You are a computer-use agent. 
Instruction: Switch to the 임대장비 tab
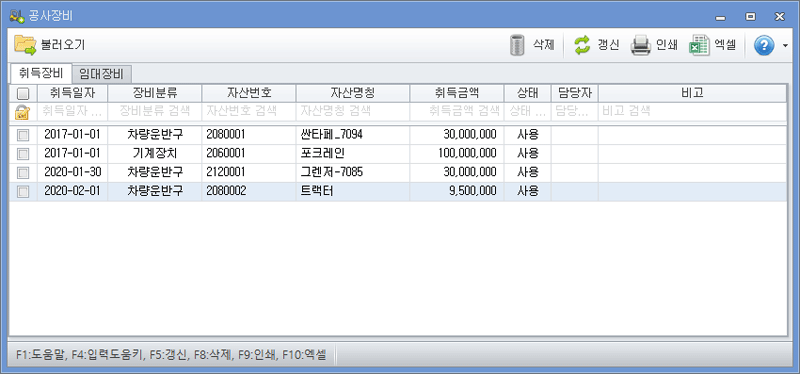pos(101,74)
